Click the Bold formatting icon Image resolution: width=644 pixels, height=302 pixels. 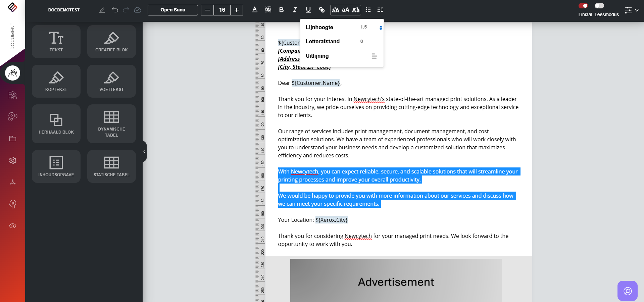[x=281, y=10]
